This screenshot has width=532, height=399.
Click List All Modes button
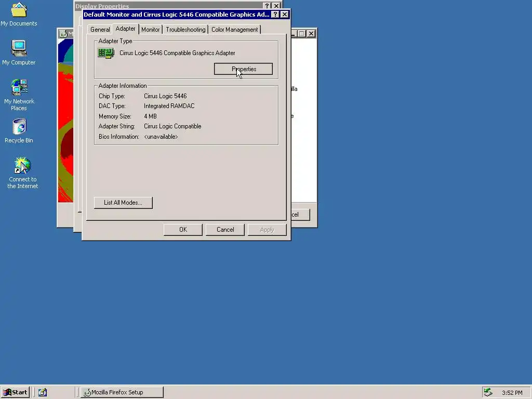coord(123,203)
